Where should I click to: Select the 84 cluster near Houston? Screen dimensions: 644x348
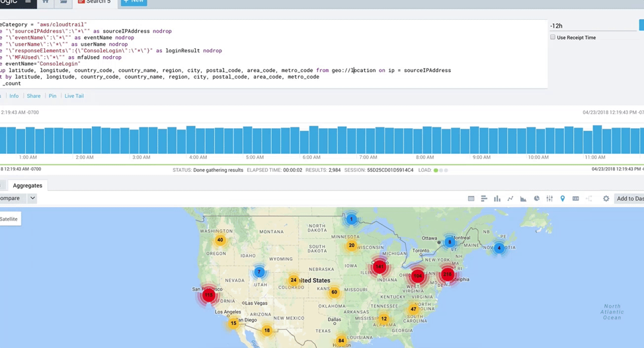tap(341, 340)
